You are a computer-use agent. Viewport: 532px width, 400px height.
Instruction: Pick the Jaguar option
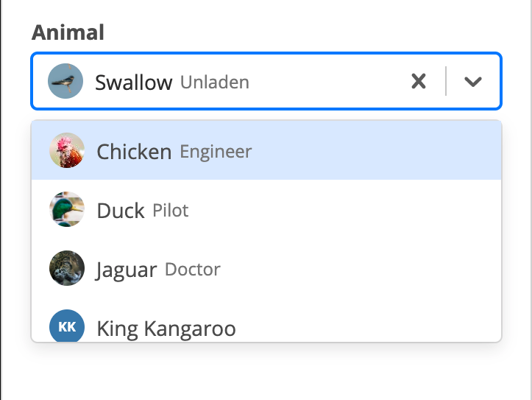127,270
